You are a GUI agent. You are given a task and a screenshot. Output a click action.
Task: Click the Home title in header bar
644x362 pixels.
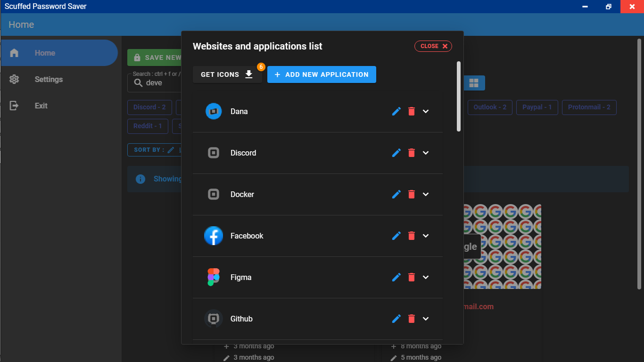point(21,25)
